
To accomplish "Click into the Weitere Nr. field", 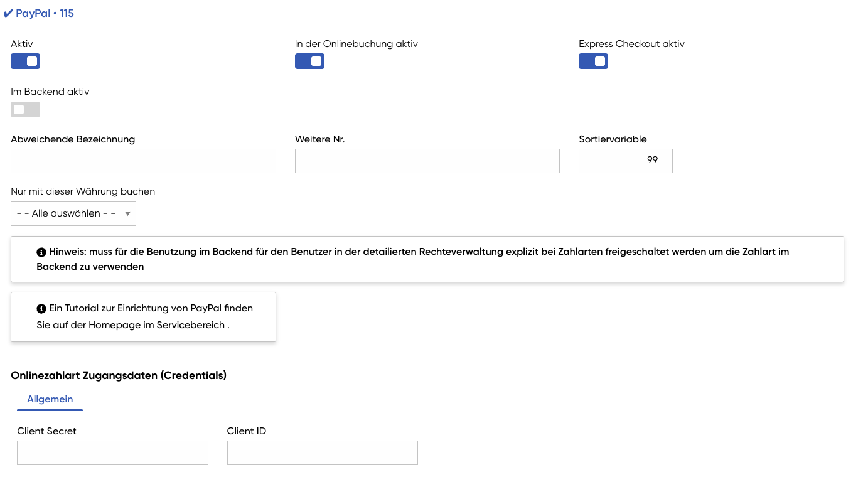I will point(427,161).
